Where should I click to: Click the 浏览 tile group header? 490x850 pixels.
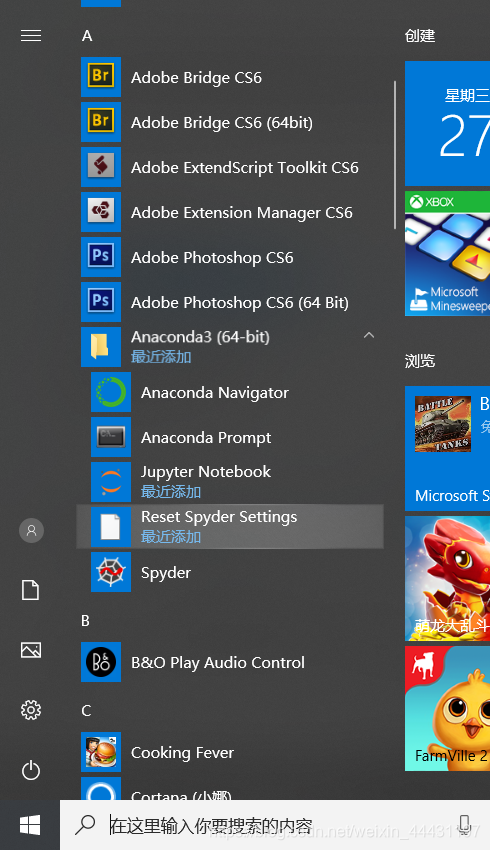[420, 361]
